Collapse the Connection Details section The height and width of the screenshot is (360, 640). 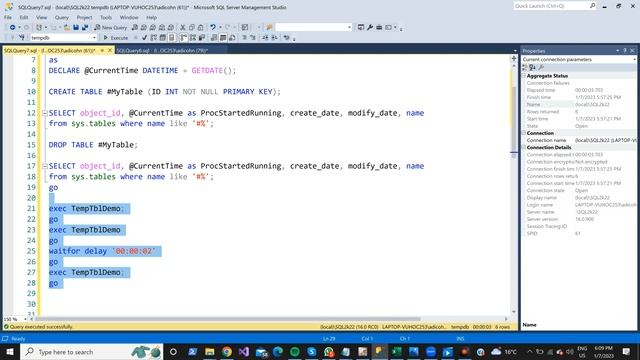[524, 147]
